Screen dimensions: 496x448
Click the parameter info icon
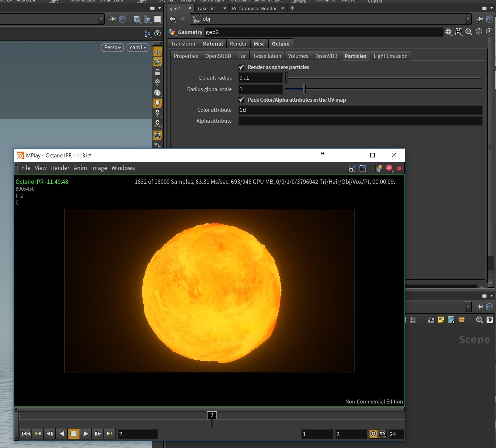pos(479,32)
